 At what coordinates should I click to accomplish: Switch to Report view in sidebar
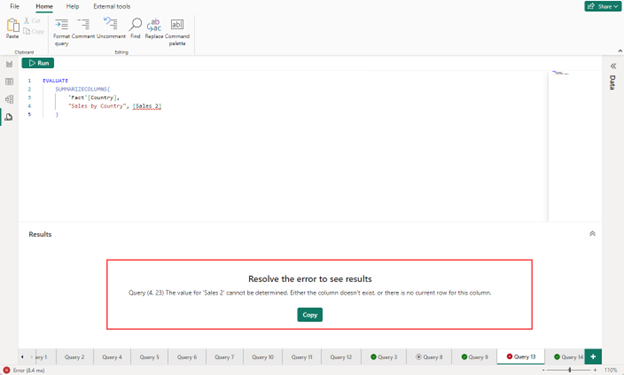tap(9, 64)
